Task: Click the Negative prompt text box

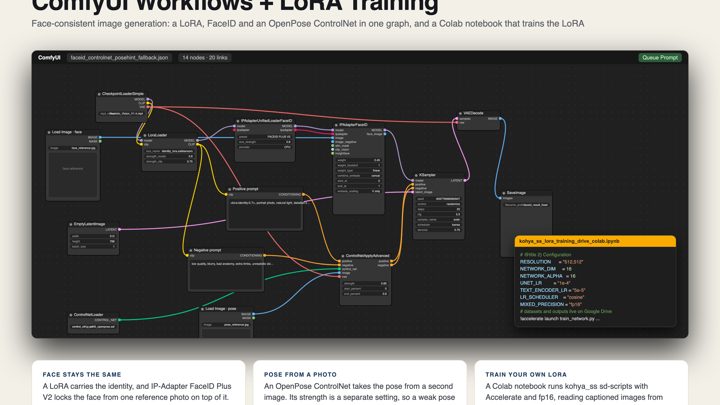Action: (x=226, y=275)
